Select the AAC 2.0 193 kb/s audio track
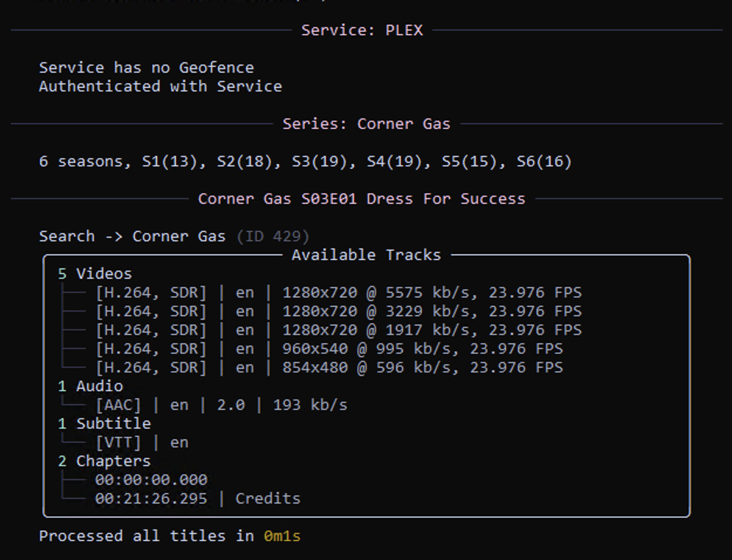 221,405
